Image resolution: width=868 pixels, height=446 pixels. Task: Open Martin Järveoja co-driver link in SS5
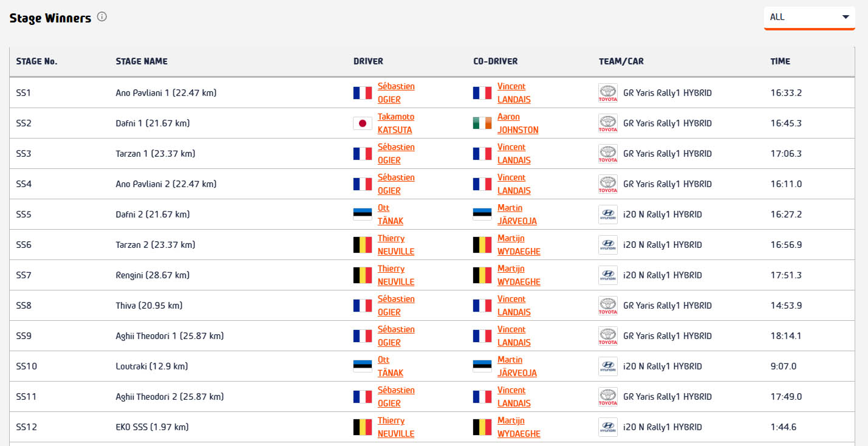click(517, 214)
